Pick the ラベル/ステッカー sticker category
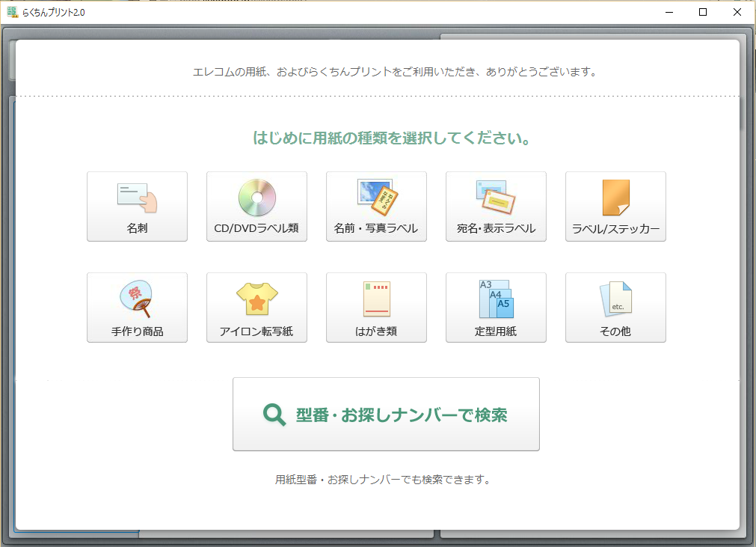The width and height of the screenshot is (756, 547). point(615,207)
